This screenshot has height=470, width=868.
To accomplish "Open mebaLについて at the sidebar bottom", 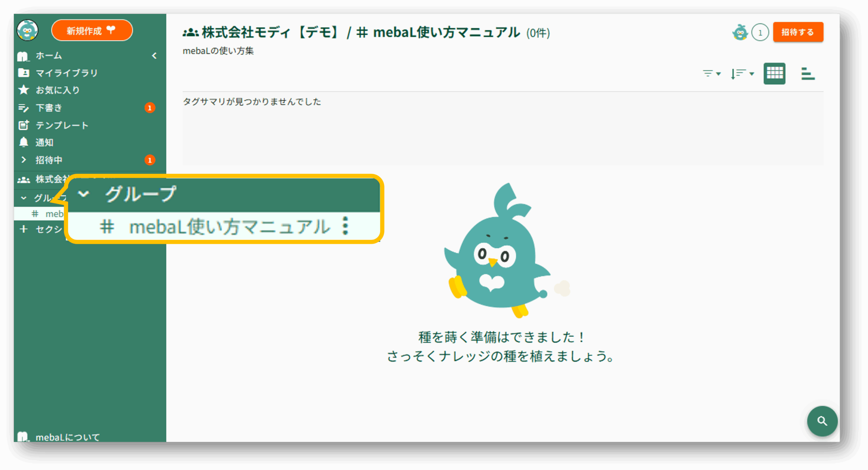I will tap(67, 437).
